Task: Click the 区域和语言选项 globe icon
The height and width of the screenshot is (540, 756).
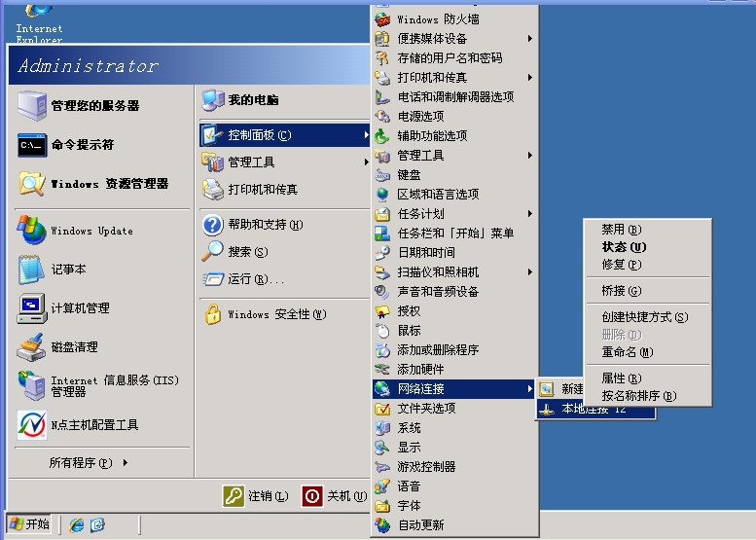Action: 382,195
